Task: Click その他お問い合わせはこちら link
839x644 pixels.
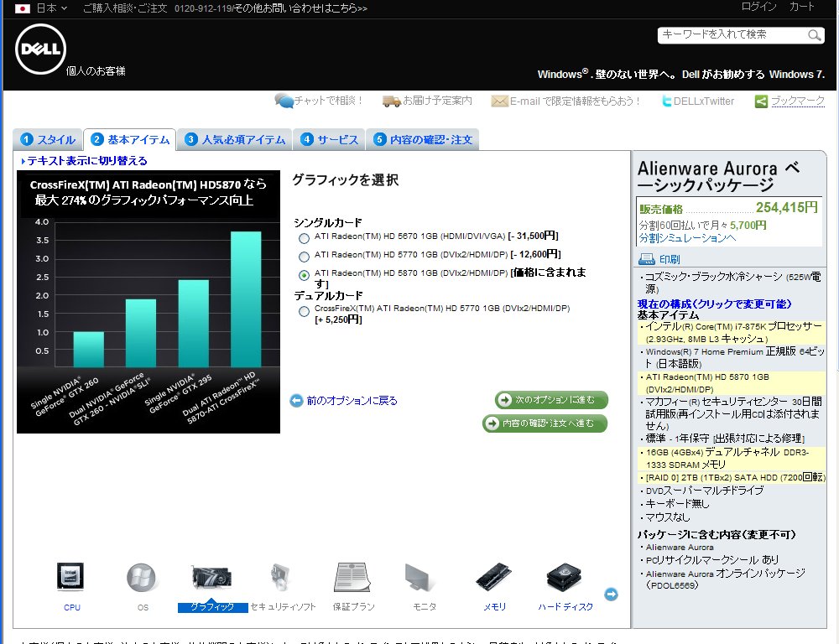Action: [x=301, y=8]
